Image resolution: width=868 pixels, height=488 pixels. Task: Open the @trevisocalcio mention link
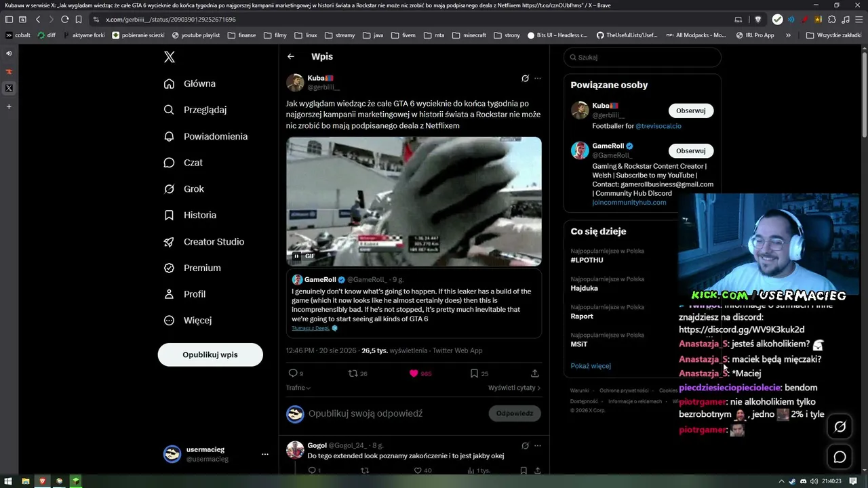(658, 126)
